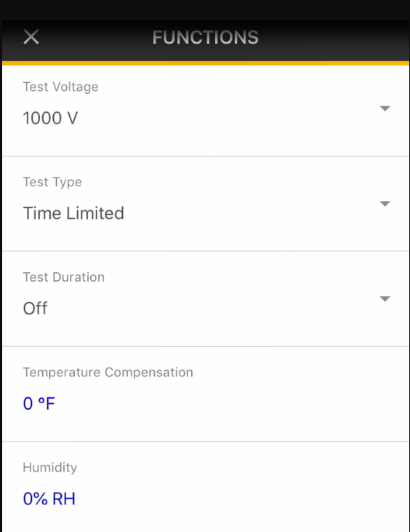Tap the Time Limited test type value
Screen dimensions: 410x532
[73, 213]
